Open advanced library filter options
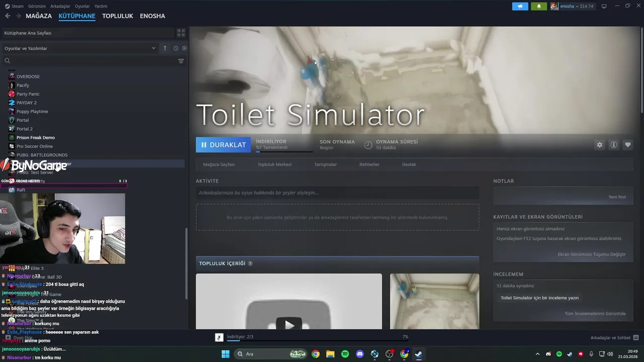This screenshot has height=362, width=644. (181, 61)
